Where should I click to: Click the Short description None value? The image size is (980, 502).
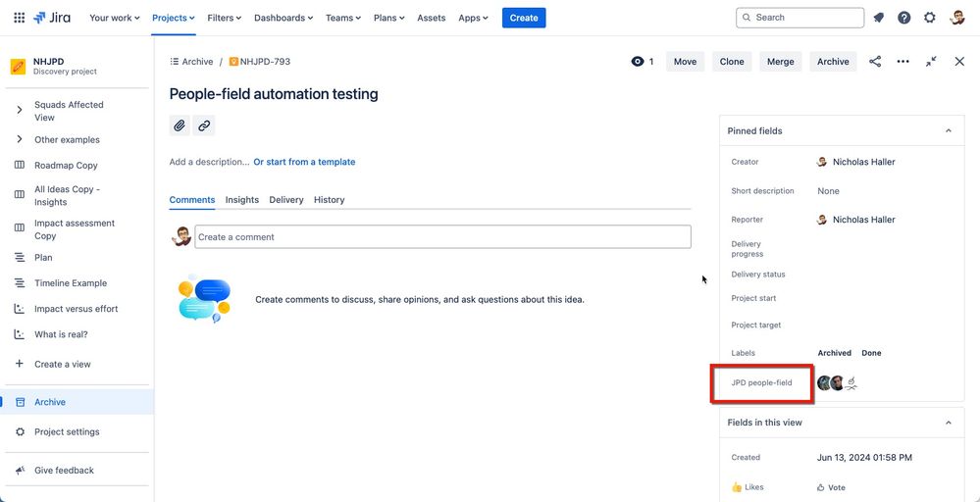click(828, 190)
